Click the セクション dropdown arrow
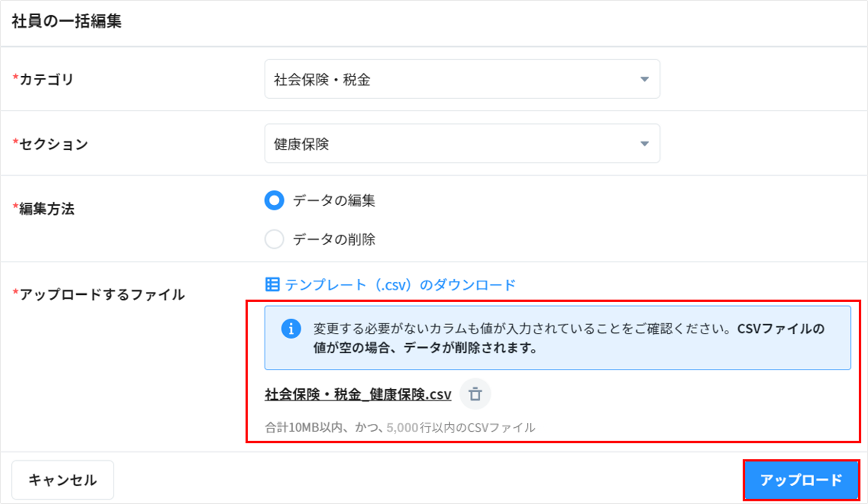The width and height of the screenshot is (868, 504). pos(645,144)
